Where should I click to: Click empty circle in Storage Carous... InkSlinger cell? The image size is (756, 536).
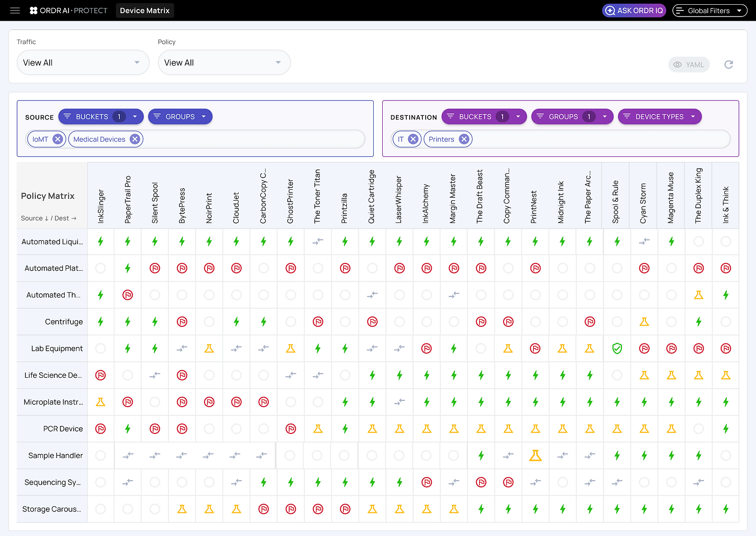click(100, 509)
